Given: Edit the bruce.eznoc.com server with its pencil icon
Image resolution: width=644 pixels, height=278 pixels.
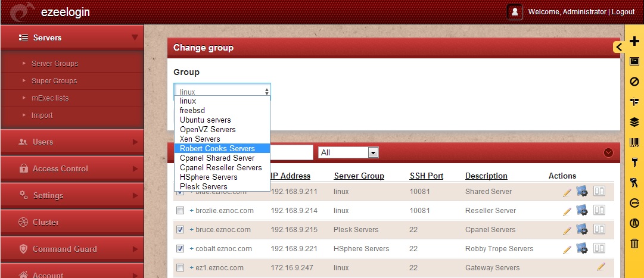Looking at the screenshot, I should click(x=567, y=230).
